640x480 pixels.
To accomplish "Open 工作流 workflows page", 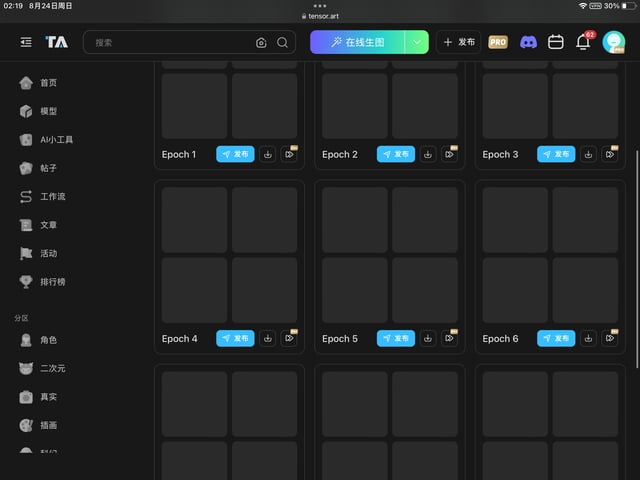I will [x=43, y=196].
